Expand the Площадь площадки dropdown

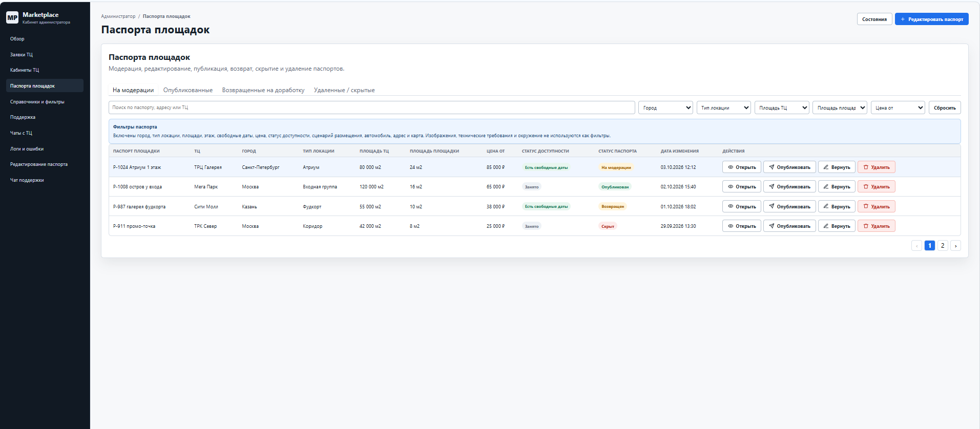(x=840, y=108)
